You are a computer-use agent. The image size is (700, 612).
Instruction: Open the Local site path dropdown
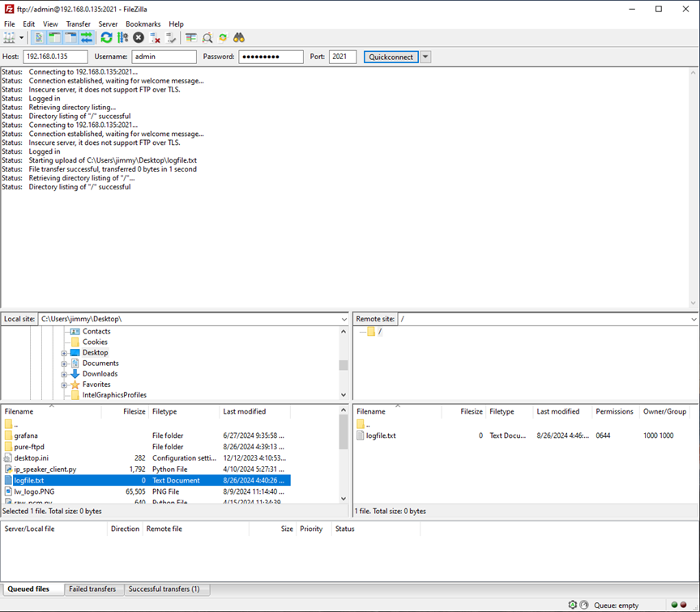point(344,320)
